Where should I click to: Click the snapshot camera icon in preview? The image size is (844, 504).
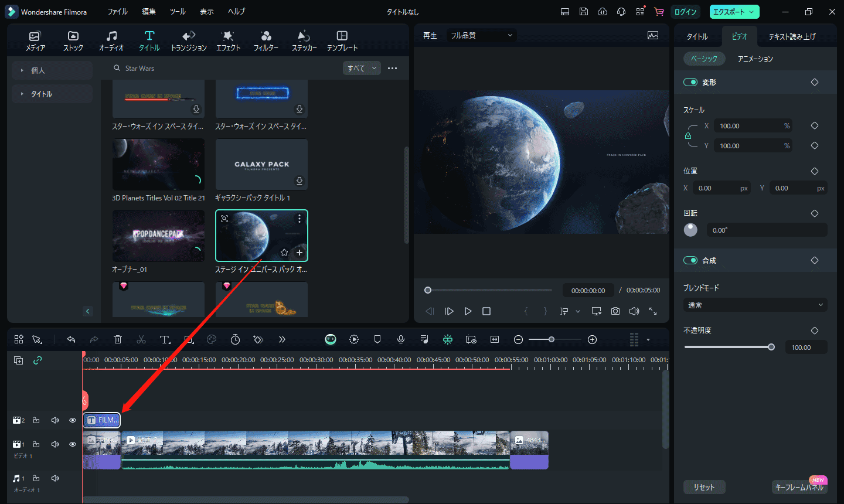click(615, 311)
